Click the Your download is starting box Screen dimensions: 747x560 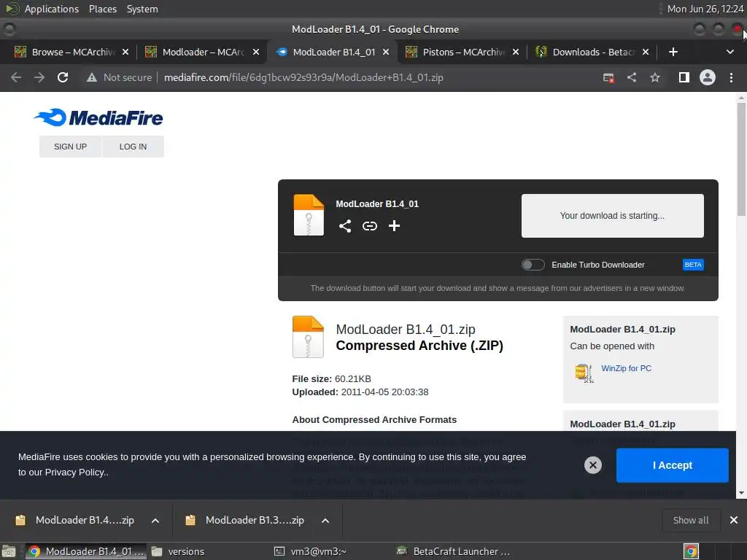612,216
